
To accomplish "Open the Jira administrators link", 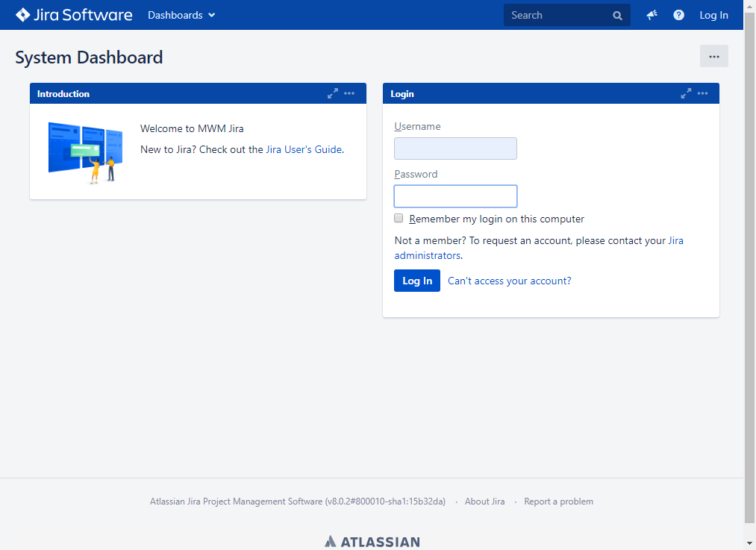I will [539, 248].
